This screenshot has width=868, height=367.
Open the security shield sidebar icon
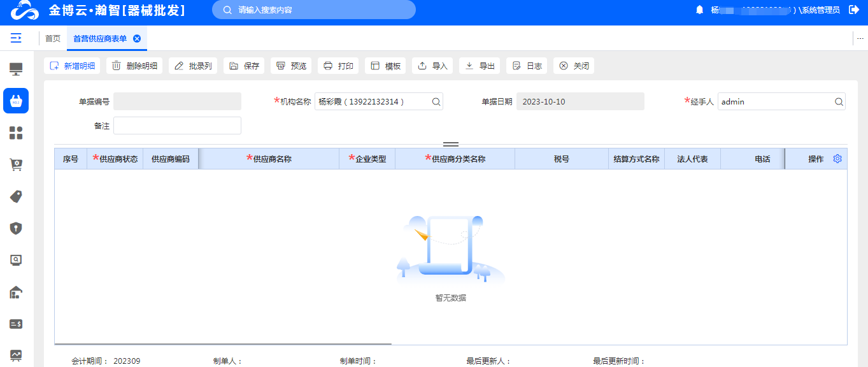tap(16, 228)
